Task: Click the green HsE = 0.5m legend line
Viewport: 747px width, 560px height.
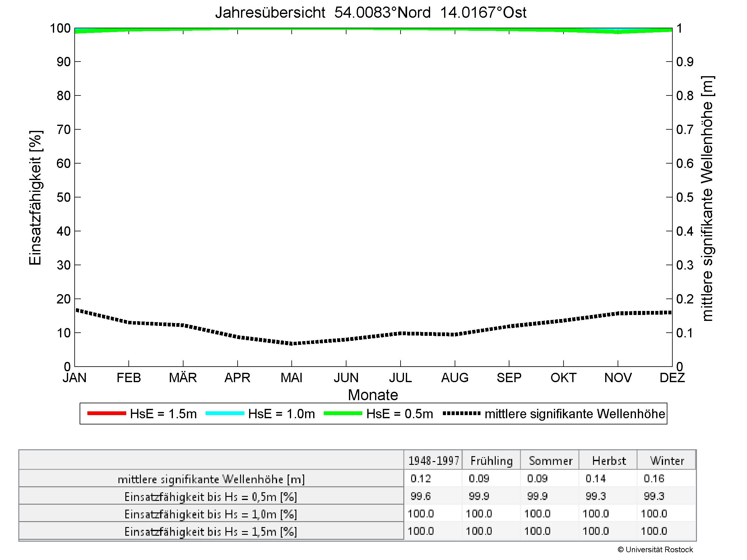Action: pyautogui.click(x=343, y=413)
